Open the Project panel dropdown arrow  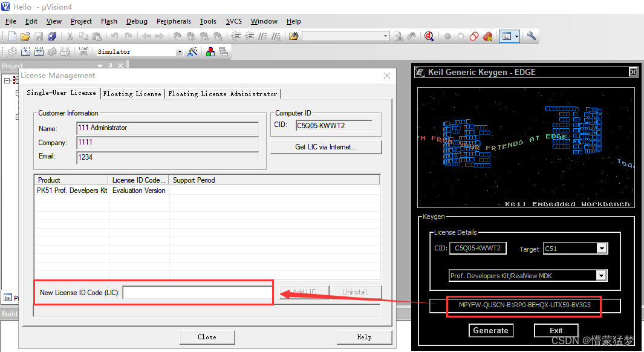pyautogui.click(x=100, y=66)
